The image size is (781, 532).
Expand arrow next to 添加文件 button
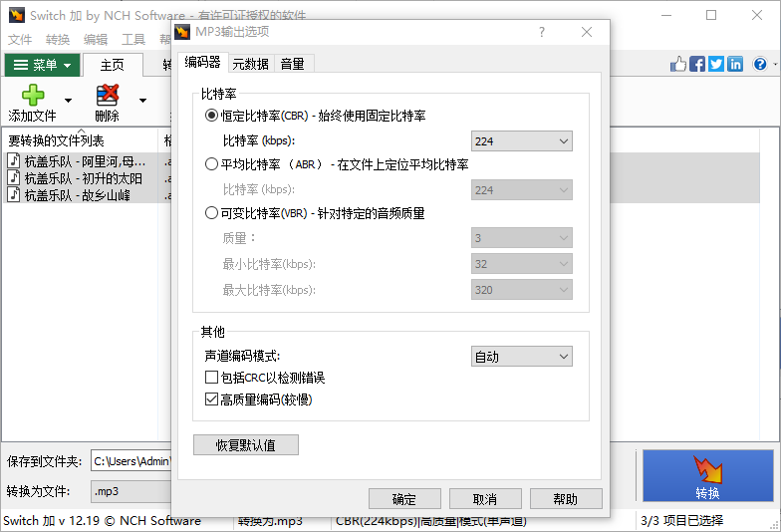(68, 100)
